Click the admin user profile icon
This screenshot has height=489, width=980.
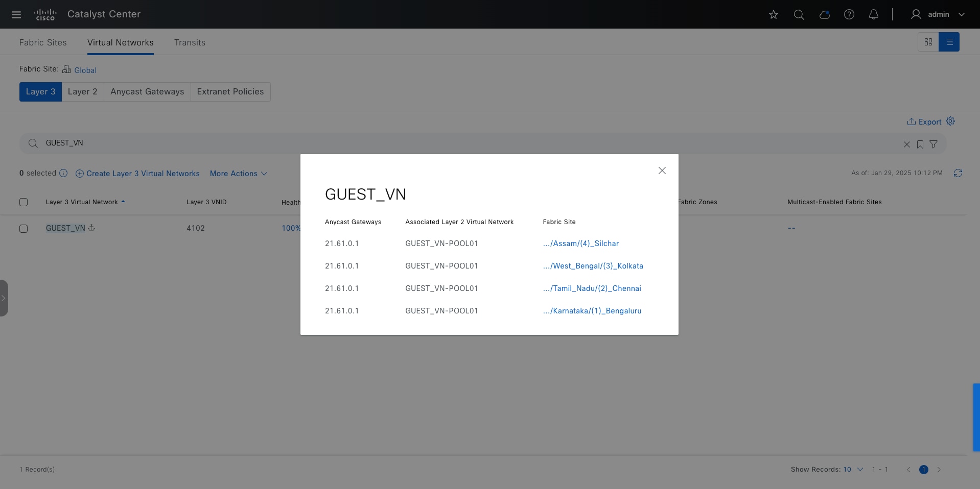point(916,14)
